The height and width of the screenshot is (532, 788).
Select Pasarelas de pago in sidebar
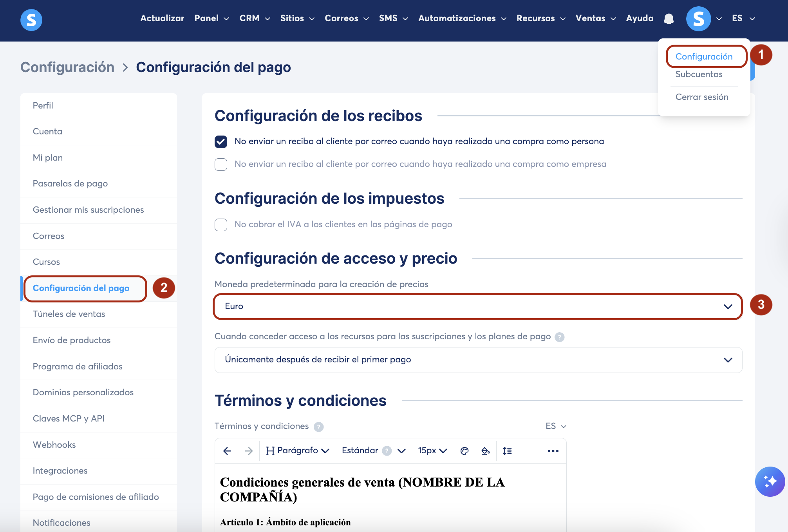click(70, 184)
